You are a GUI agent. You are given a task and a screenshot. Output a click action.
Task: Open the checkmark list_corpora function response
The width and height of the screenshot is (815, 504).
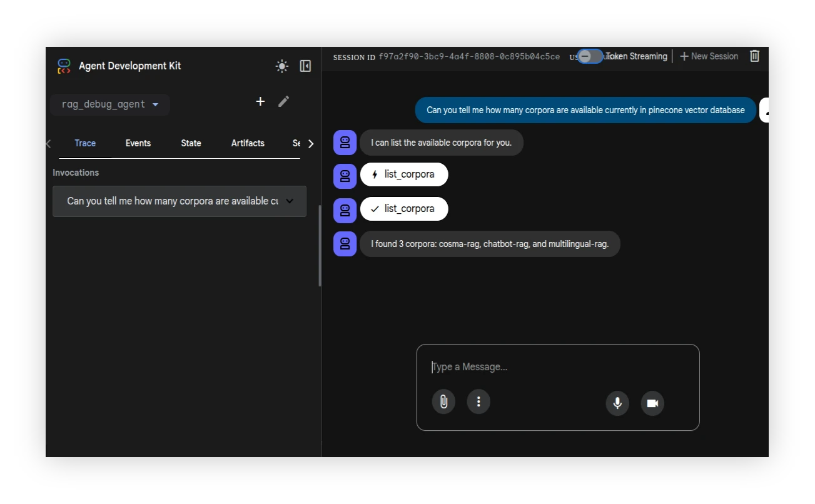pos(404,209)
